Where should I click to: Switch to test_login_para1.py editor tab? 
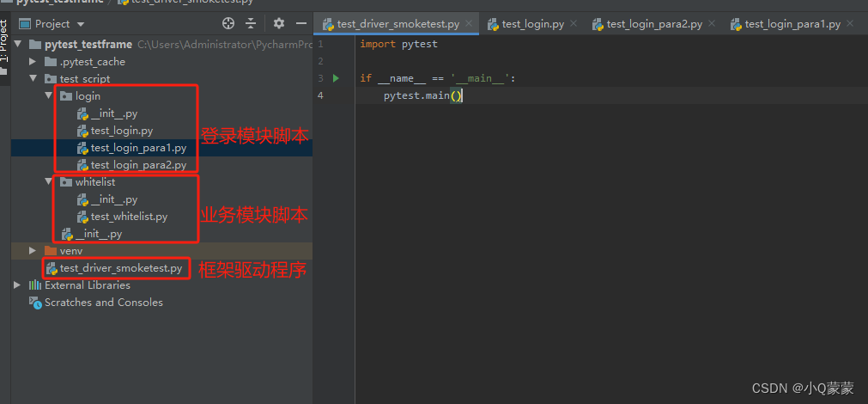(792, 24)
